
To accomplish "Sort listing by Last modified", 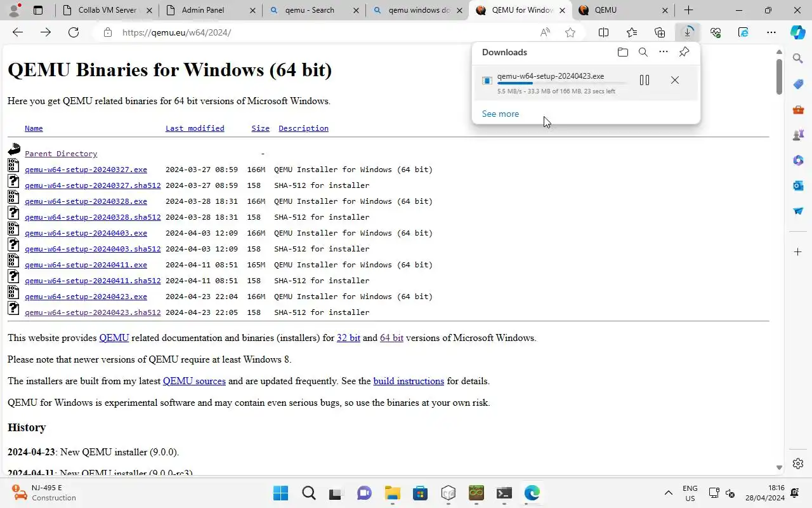I will [x=195, y=128].
